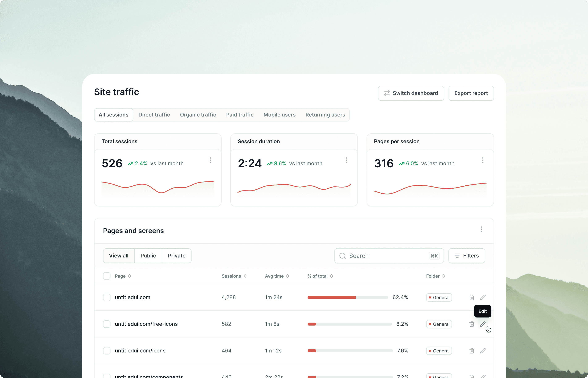Tick the checkbox for untitledui.com
The image size is (588, 378).
107,297
